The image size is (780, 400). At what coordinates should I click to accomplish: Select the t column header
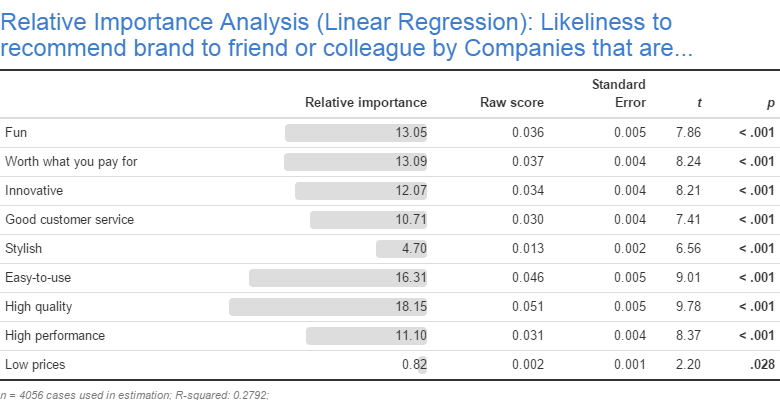point(697,102)
